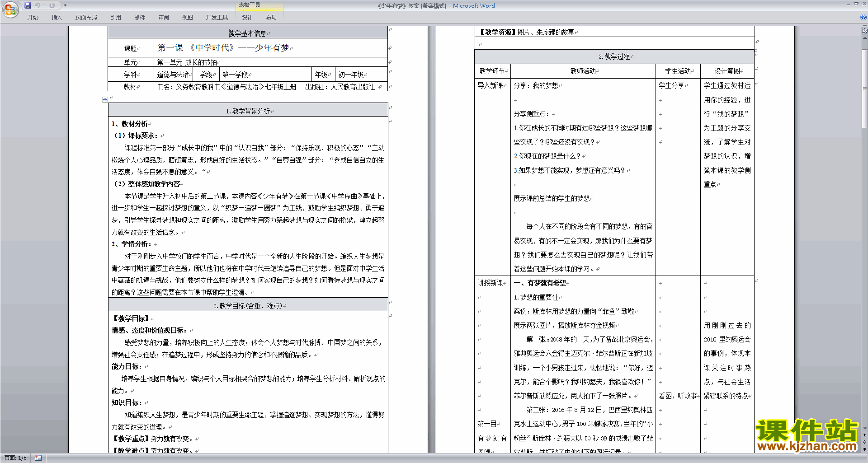
Task: Open the 页面布局 ribbon tab
Action: click(86, 18)
